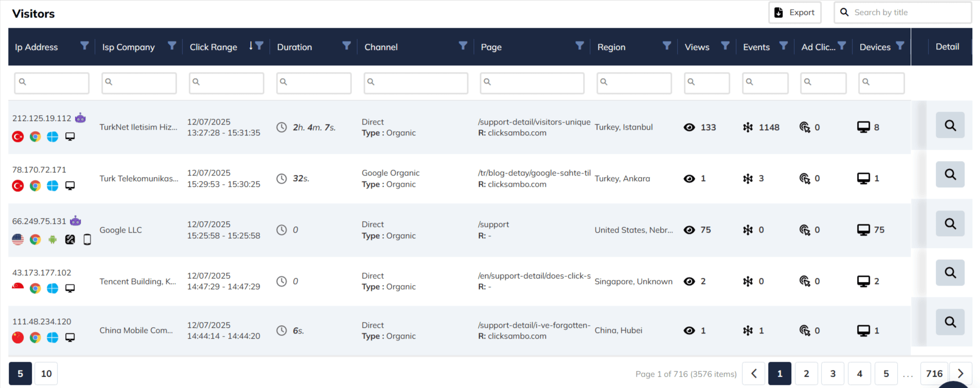Click the mobile device icon under 66.249.75.131
This screenshot has width=980, height=388.
click(87, 239)
